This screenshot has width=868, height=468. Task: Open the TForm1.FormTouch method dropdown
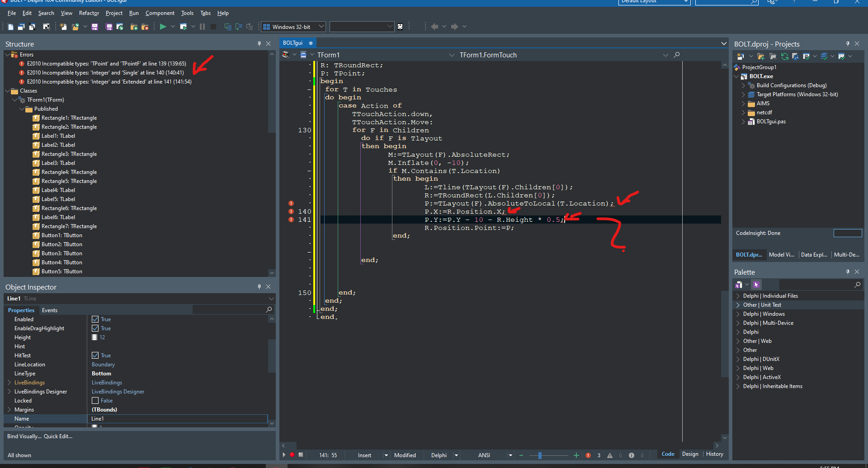665,55
